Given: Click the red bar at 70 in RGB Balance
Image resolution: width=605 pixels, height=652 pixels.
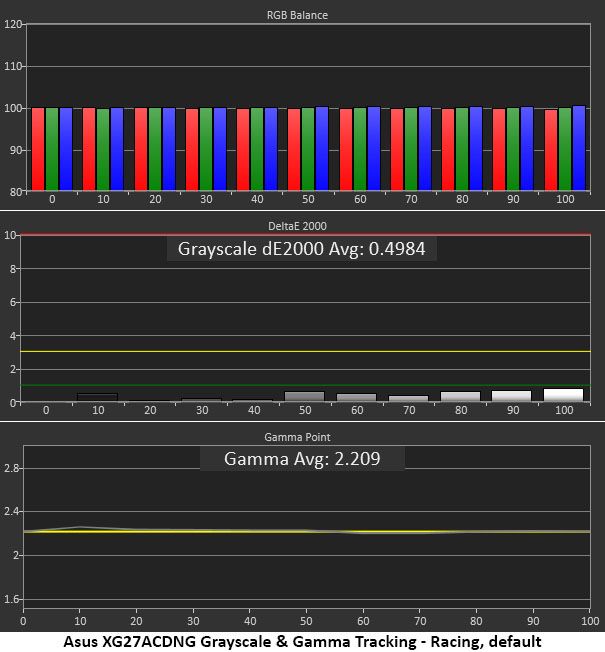Looking at the screenshot, I should (397, 150).
